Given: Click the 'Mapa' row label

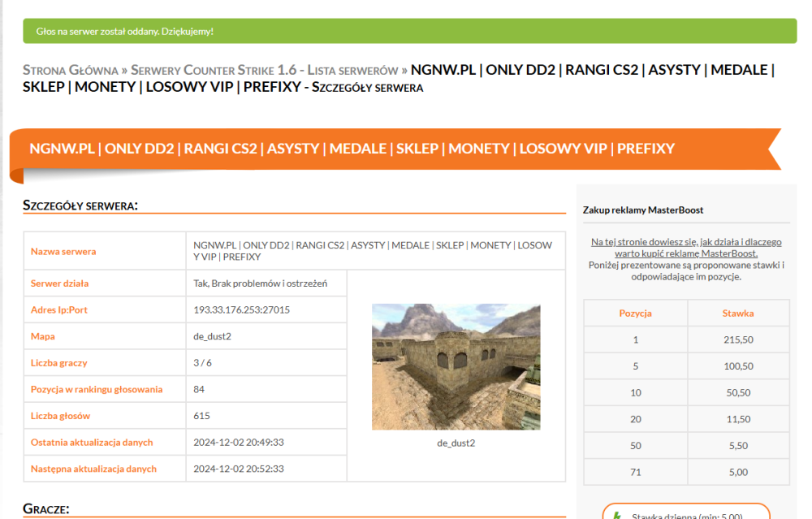Looking at the screenshot, I should point(42,336).
